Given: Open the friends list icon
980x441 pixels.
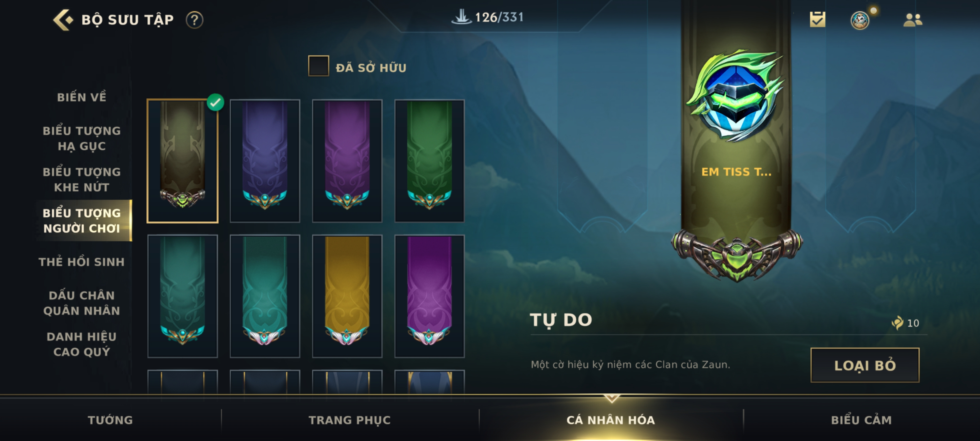Looking at the screenshot, I should 913,20.
